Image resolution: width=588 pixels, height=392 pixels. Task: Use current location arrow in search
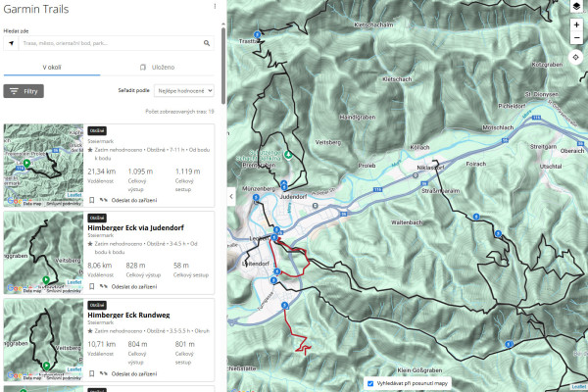click(x=11, y=43)
